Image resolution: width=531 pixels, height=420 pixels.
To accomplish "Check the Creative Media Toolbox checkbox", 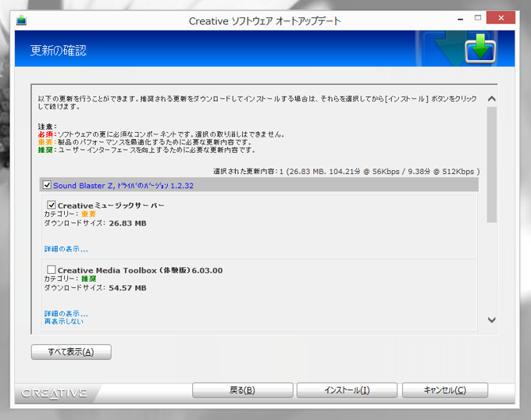I will tap(51, 270).
